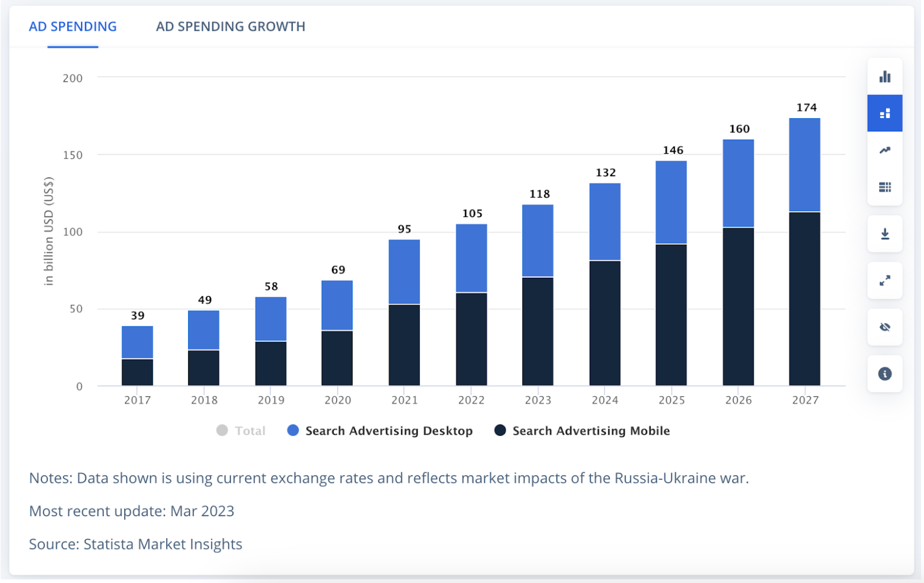
Task: Switch to the column chart view icon
Action: click(x=884, y=77)
